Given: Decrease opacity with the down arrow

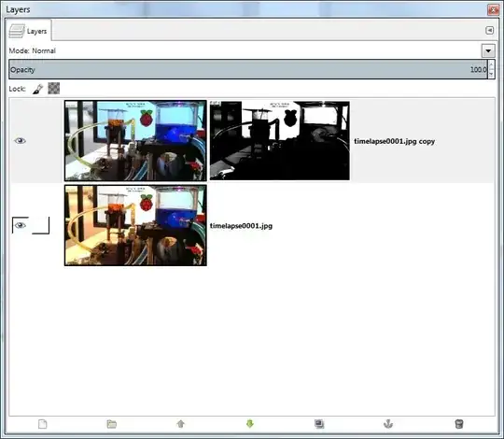Looking at the screenshot, I should (491, 74).
